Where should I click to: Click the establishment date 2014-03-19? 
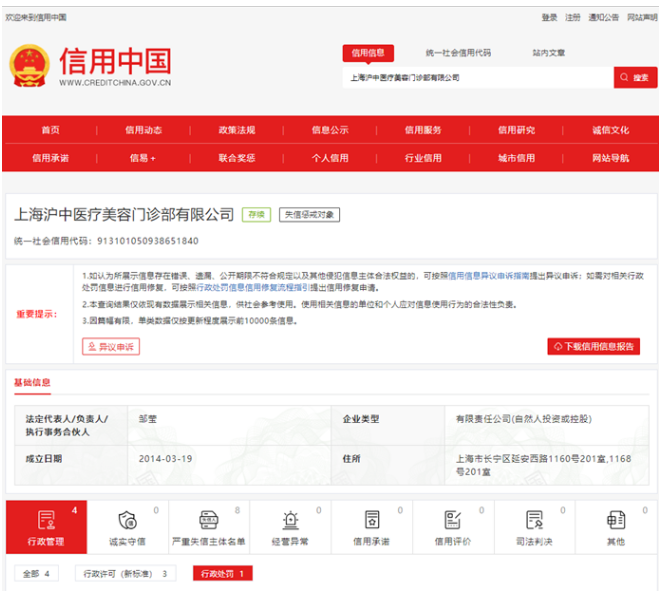(x=166, y=459)
